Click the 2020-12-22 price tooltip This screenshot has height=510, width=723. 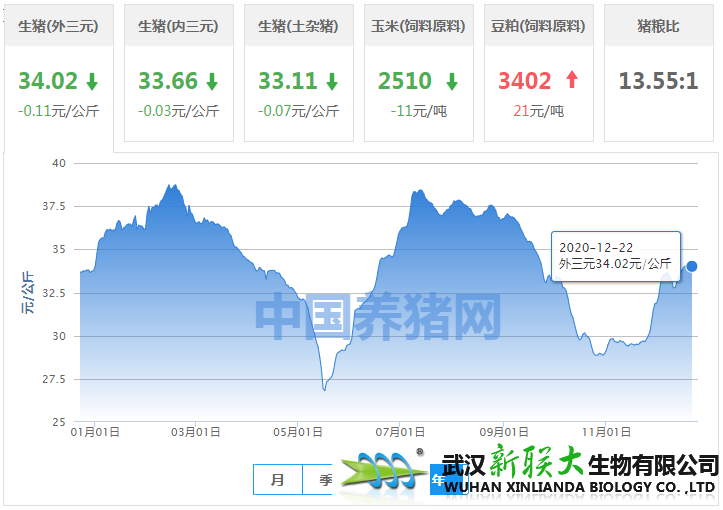[x=615, y=255]
